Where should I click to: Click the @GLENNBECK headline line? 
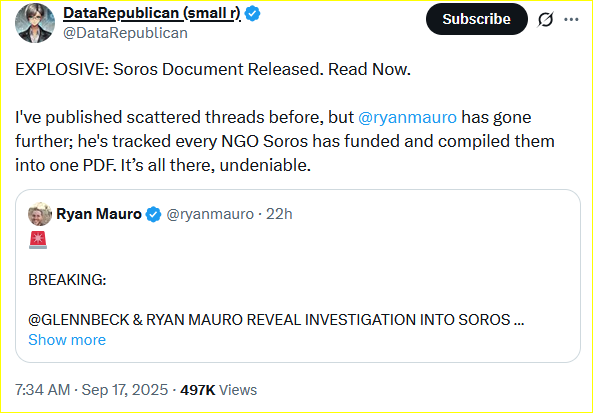[x=276, y=320]
